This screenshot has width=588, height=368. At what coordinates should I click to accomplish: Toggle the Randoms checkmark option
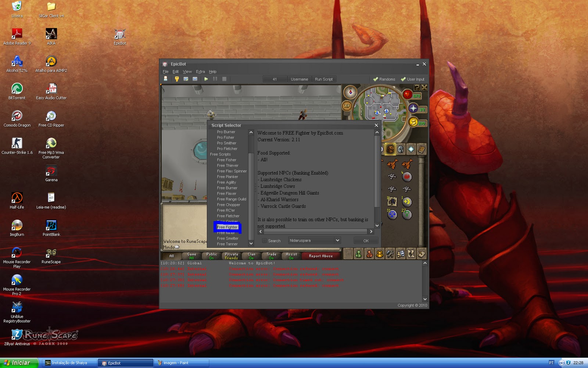click(x=384, y=79)
